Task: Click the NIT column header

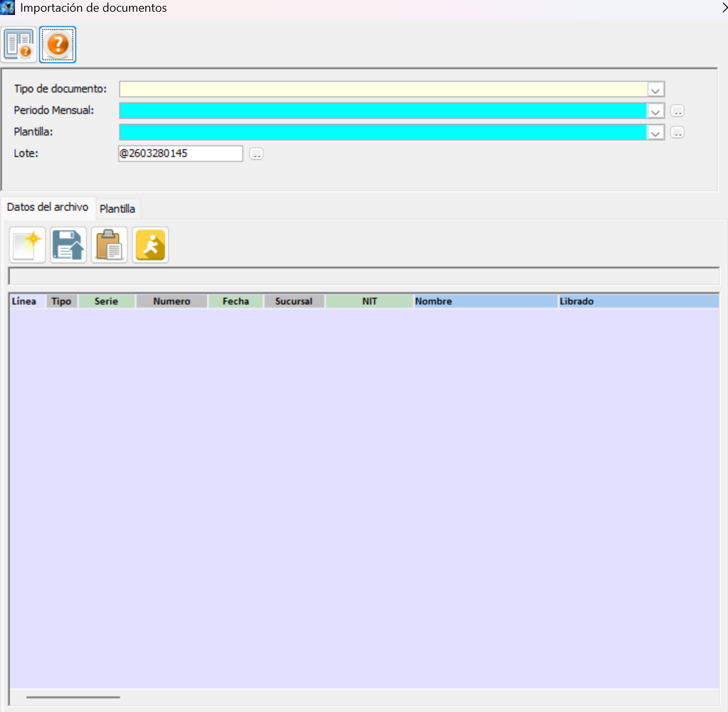Action: click(369, 301)
